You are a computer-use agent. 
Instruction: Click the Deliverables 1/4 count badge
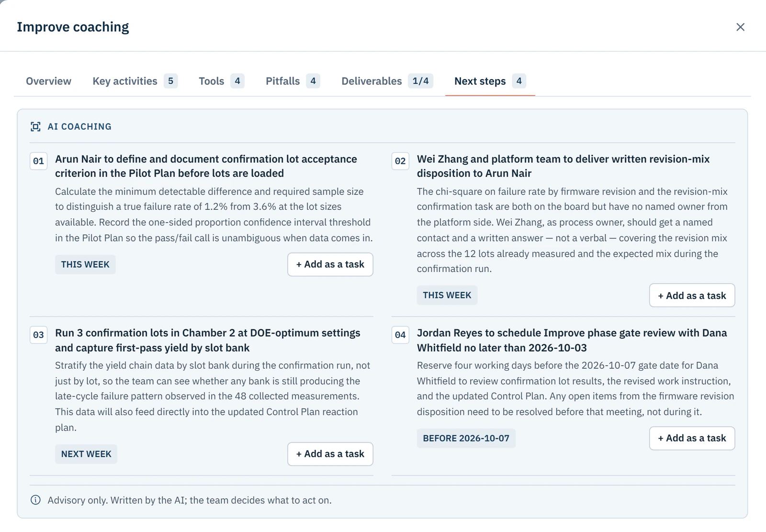[x=420, y=81]
